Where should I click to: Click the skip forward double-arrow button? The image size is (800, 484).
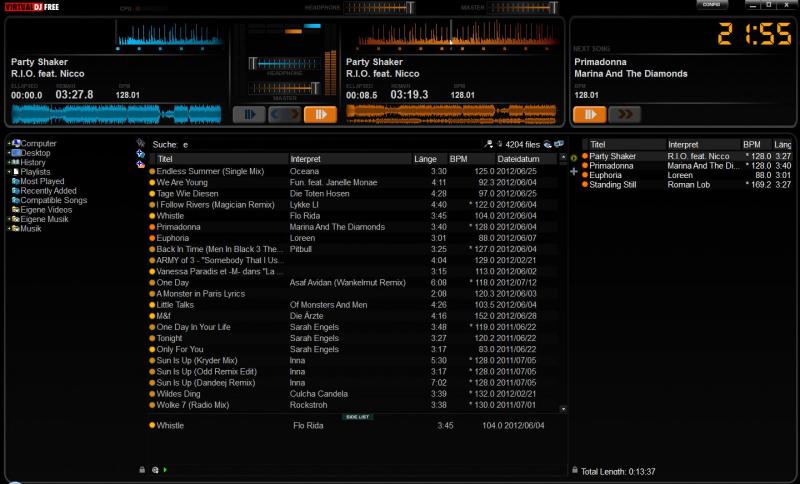[624, 114]
